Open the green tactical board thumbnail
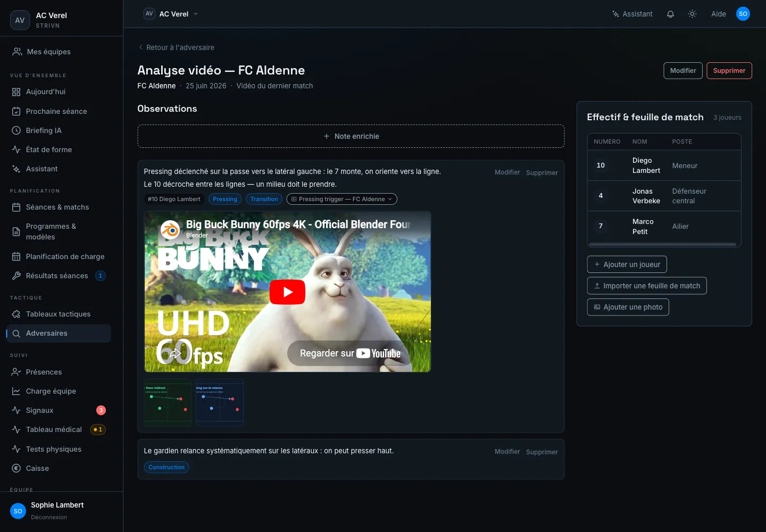 coord(168,402)
